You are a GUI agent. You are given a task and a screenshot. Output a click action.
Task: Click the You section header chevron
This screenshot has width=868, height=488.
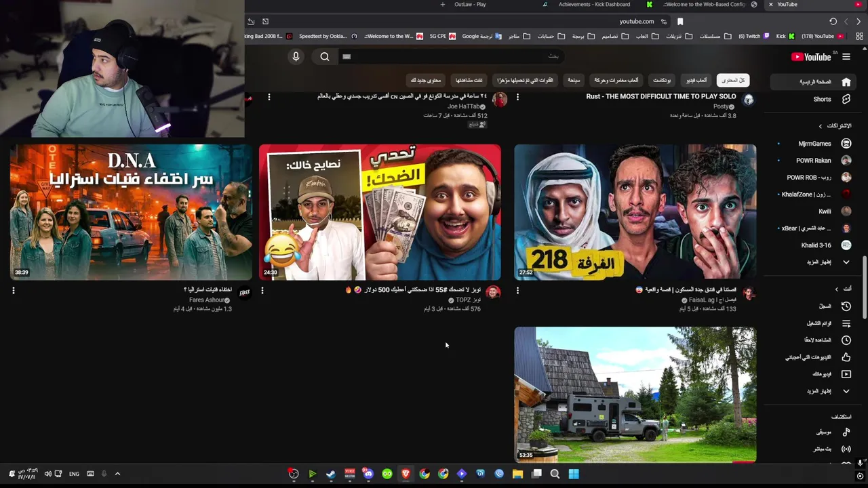coord(836,289)
